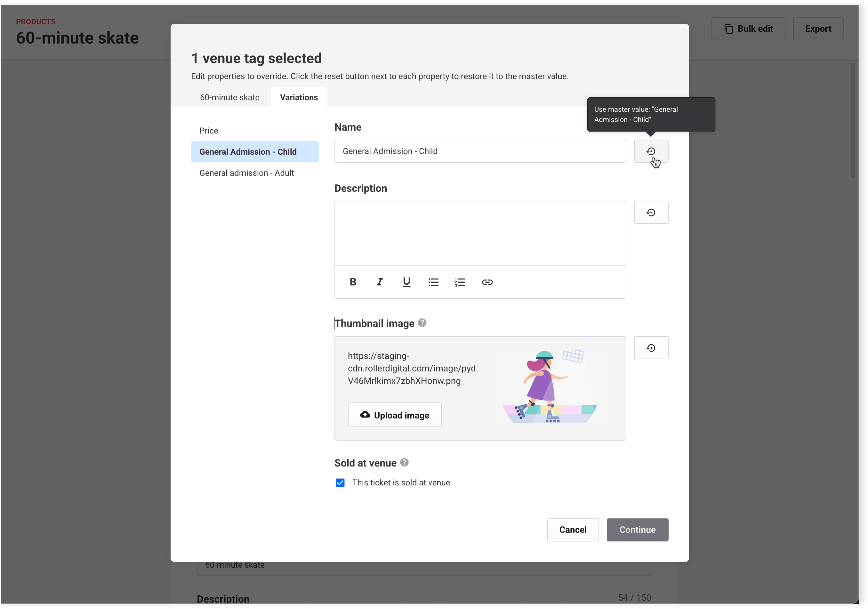Open Thumbnail image help tooltip icon

pos(422,323)
